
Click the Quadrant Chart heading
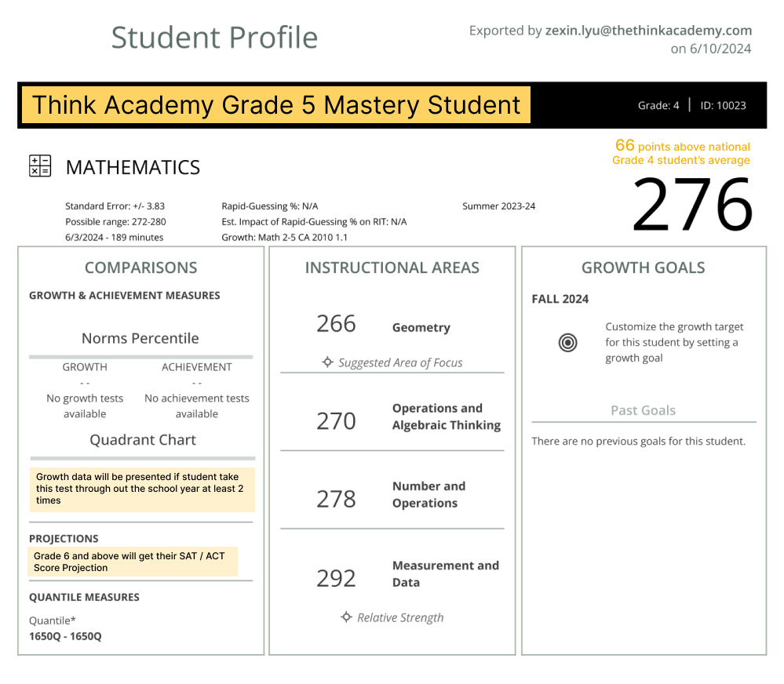pos(143,439)
